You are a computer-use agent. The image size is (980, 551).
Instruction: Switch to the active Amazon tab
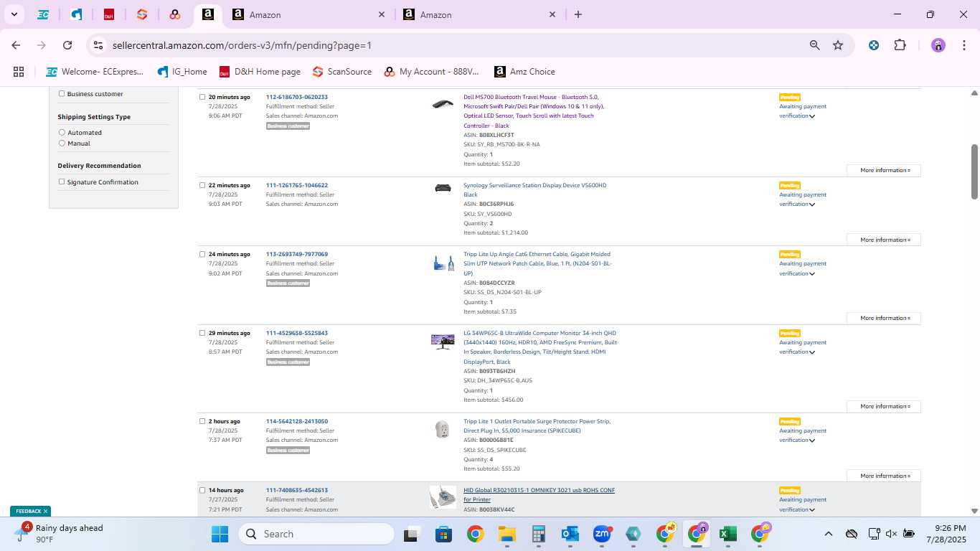(x=207, y=14)
